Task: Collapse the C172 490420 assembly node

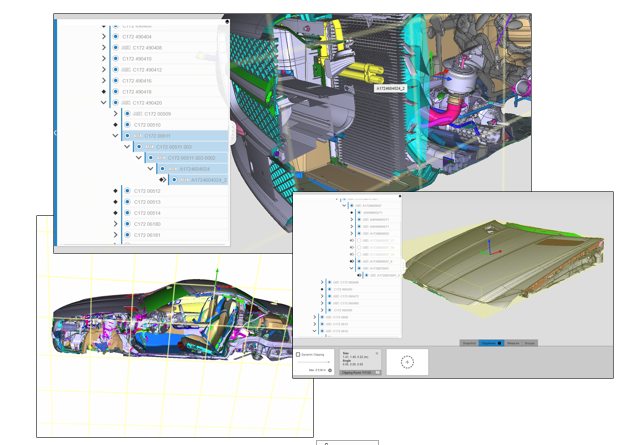Action: click(104, 102)
